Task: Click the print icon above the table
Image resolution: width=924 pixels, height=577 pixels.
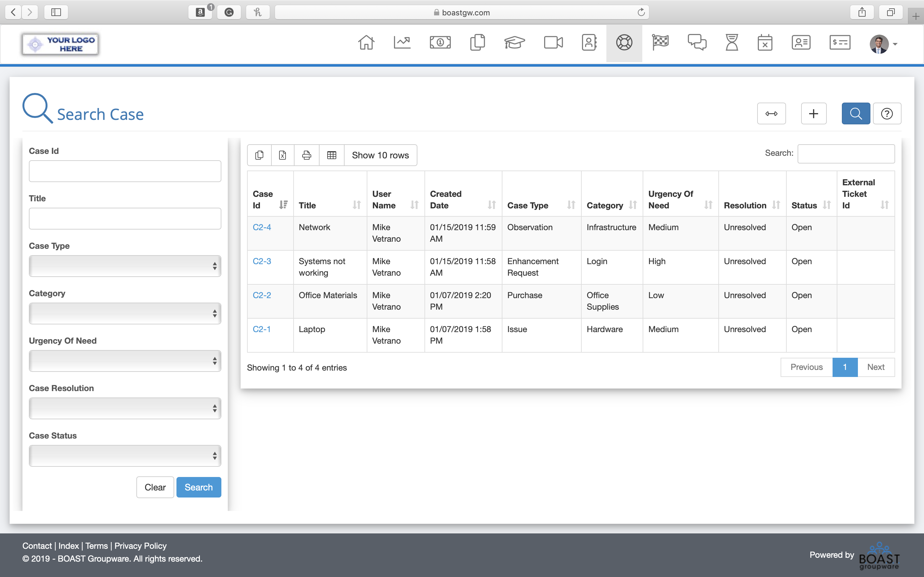Action: (306, 155)
